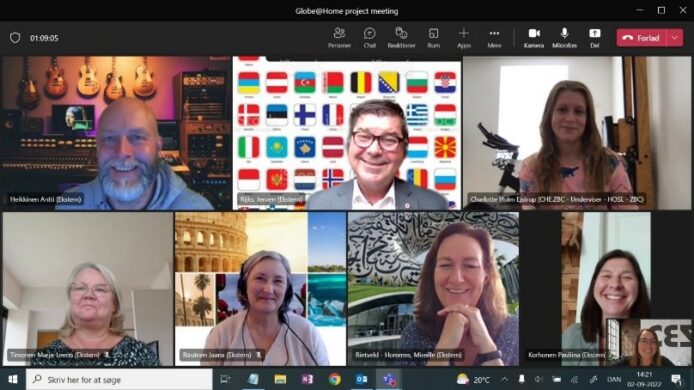
Task: Open the Rum breakout rooms option
Action: [x=433, y=38]
